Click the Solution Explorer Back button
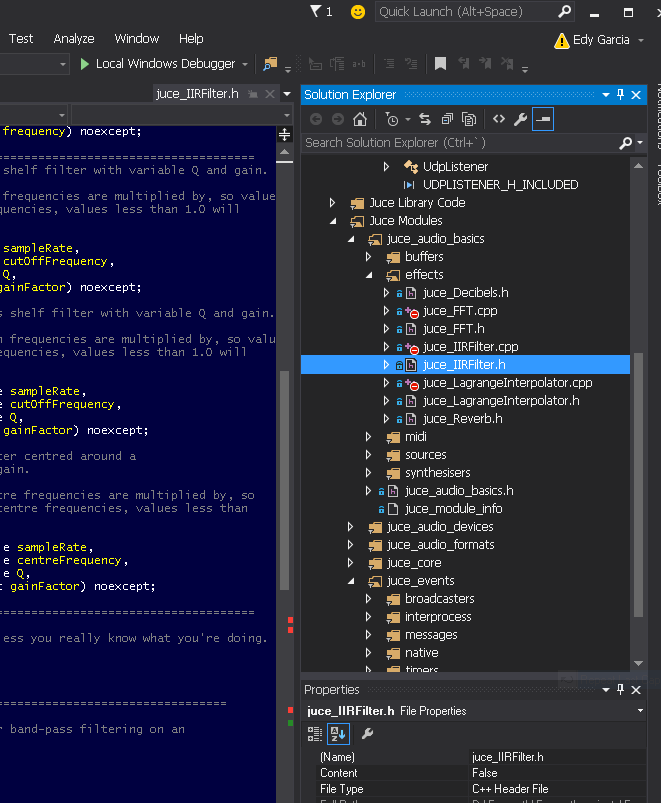The image size is (661, 803). click(x=316, y=119)
